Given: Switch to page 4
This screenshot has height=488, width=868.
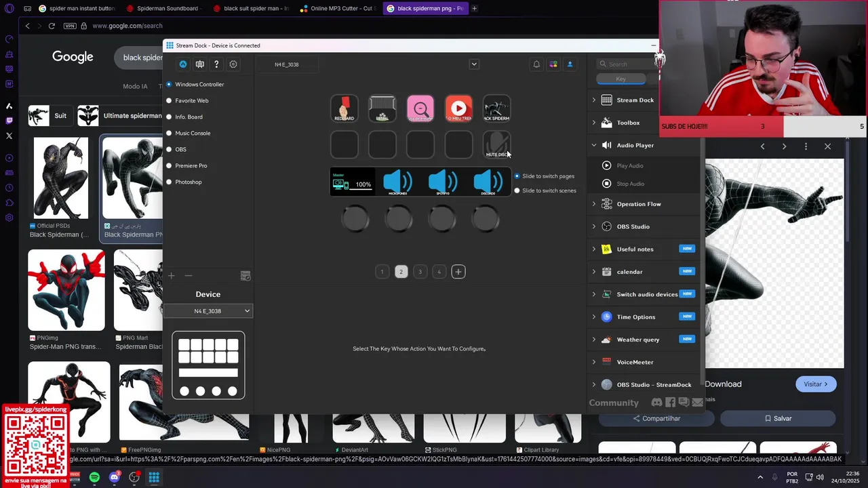Looking at the screenshot, I should click(439, 272).
